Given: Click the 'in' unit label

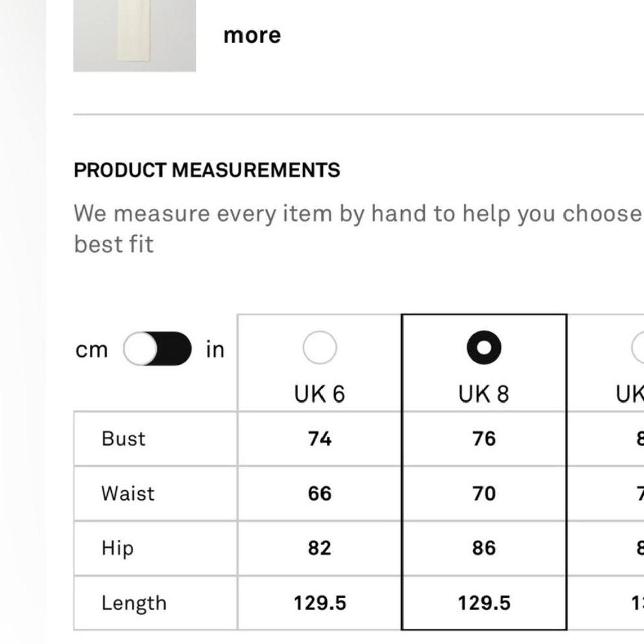Looking at the screenshot, I should tap(215, 349).
